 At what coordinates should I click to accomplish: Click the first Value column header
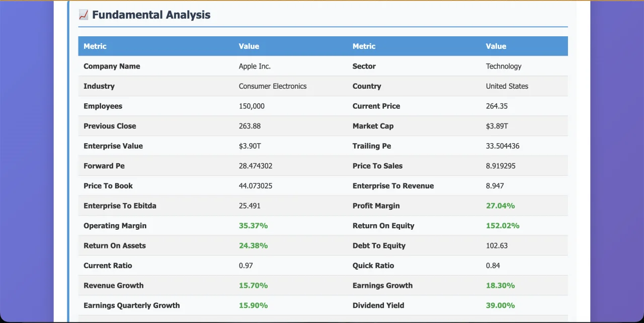click(249, 46)
